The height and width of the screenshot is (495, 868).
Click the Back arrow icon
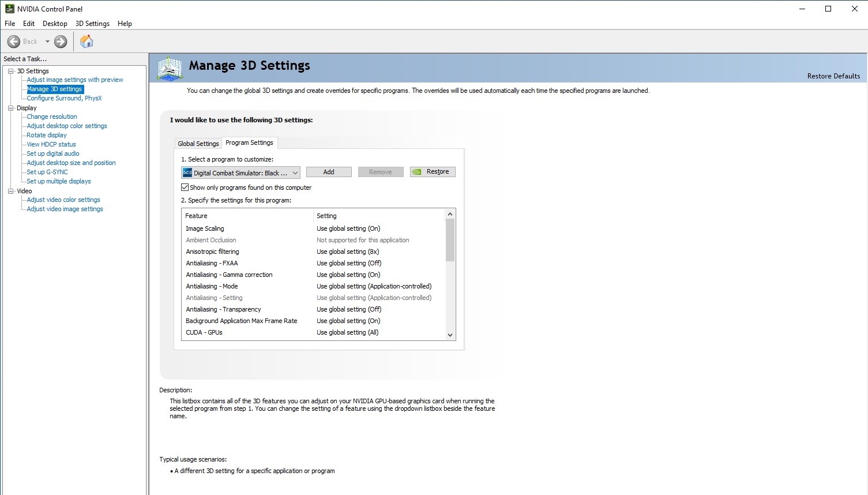(x=14, y=42)
